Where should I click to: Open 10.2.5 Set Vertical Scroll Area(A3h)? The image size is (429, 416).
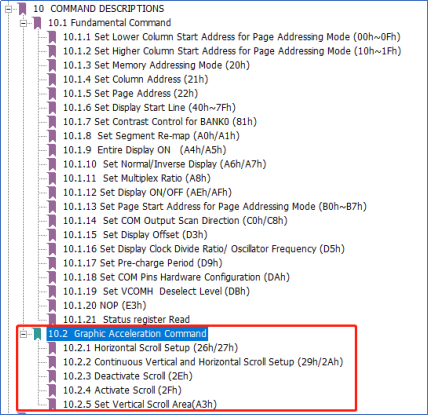[140, 404]
